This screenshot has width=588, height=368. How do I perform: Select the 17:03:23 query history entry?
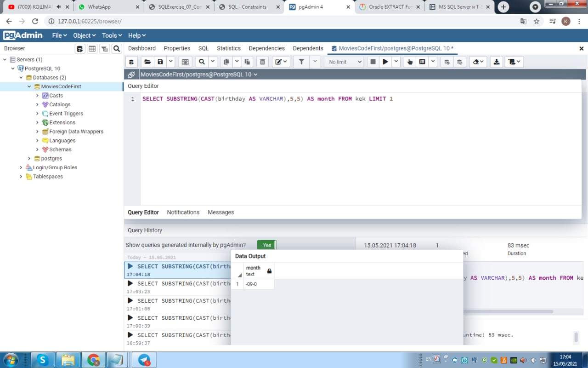point(178,287)
